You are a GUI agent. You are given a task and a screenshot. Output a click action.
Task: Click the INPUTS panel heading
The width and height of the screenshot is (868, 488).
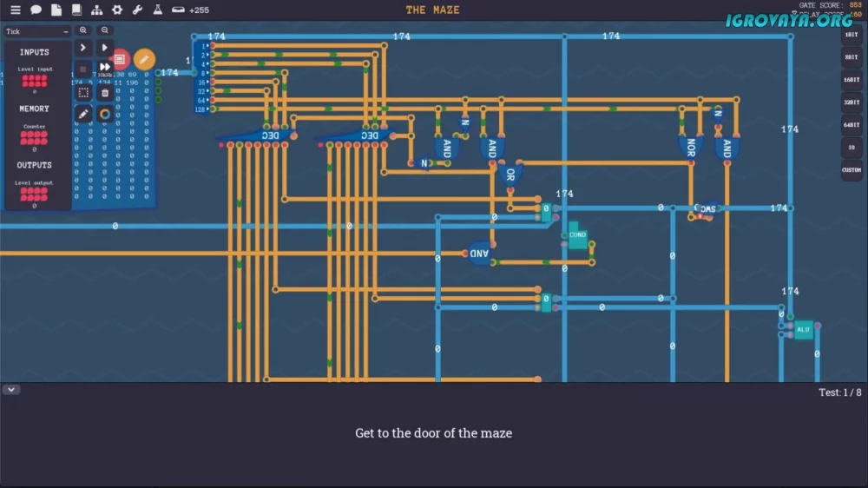click(35, 52)
